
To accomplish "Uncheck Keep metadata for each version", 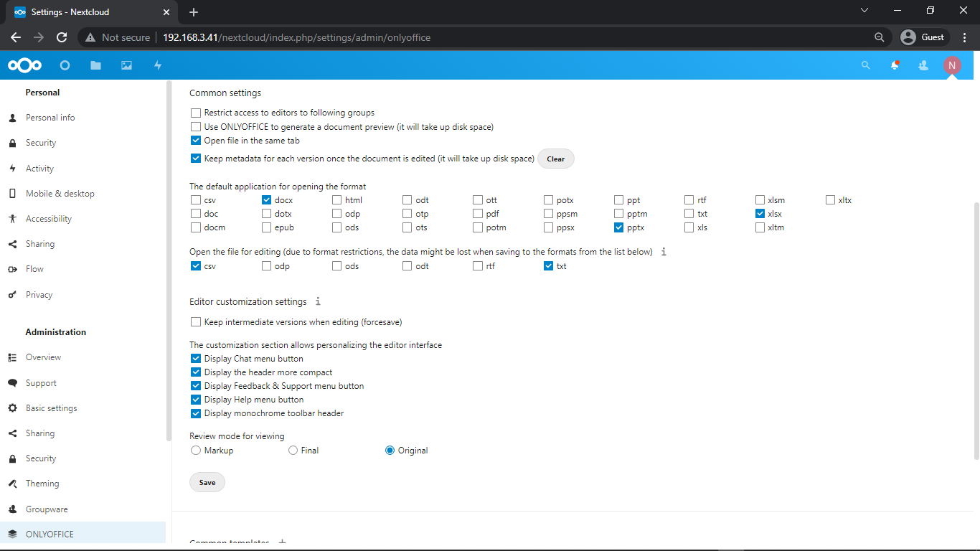I will pos(196,159).
